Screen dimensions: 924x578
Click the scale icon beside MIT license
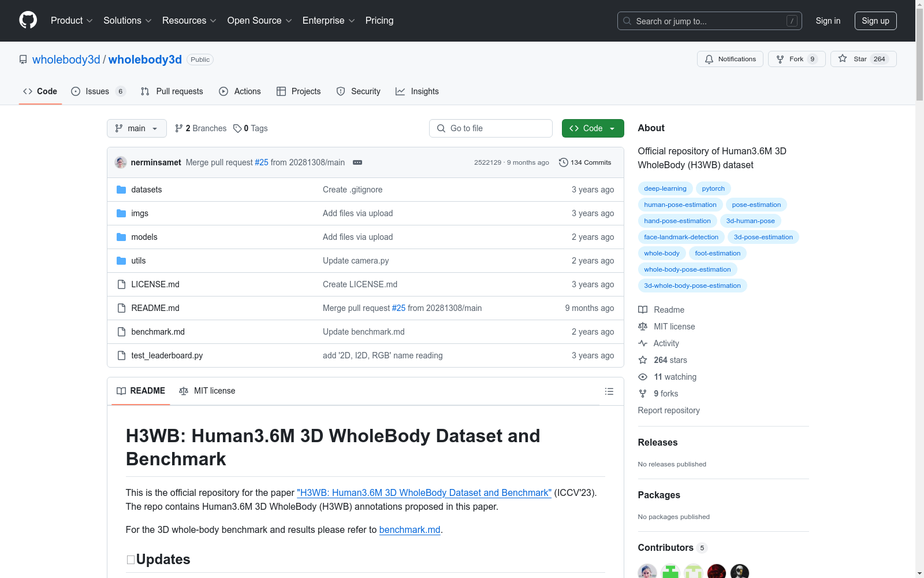click(x=643, y=327)
